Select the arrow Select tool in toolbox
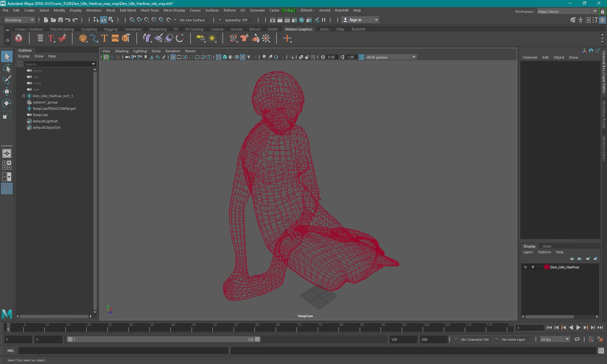The height and width of the screenshot is (364, 607). point(7,57)
